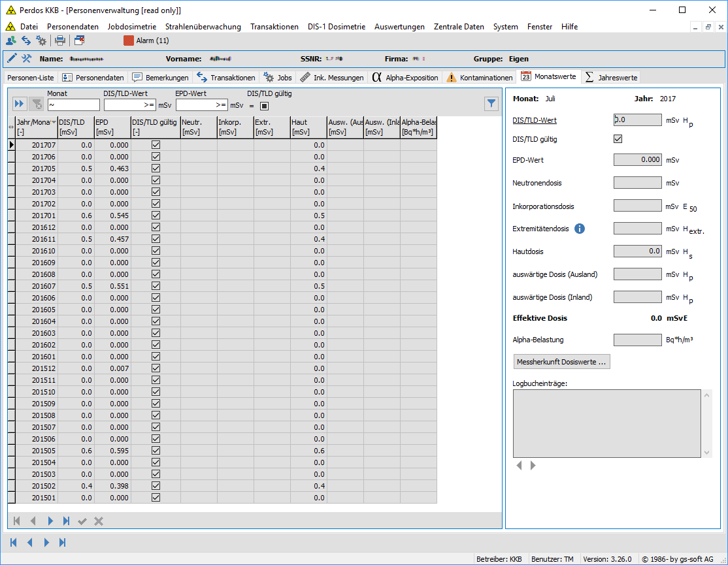Go to previous record in grid navigator

(33, 521)
